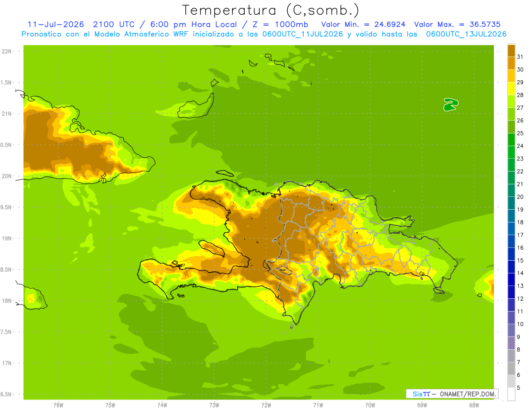Click "Valor Min. = 24.6924"
This screenshot has height=411, width=532.
click(x=363, y=24)
